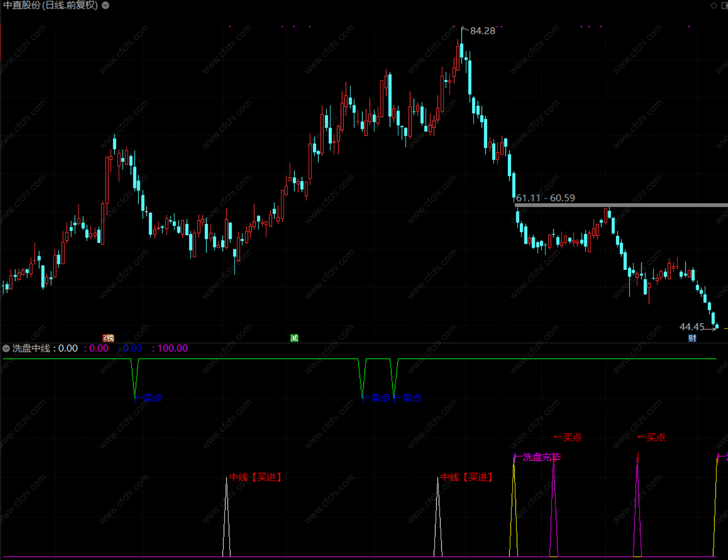Click the magenta 100.00 indicator value
Image resolution: width=728 pixels, height=560 pixels.
[172, 348]
